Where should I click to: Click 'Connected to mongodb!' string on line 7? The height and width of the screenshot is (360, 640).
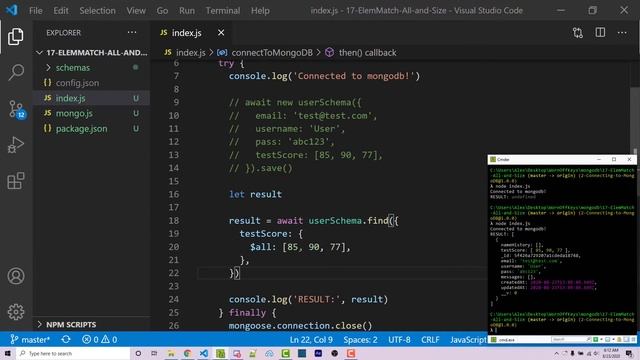click(354, 76)
